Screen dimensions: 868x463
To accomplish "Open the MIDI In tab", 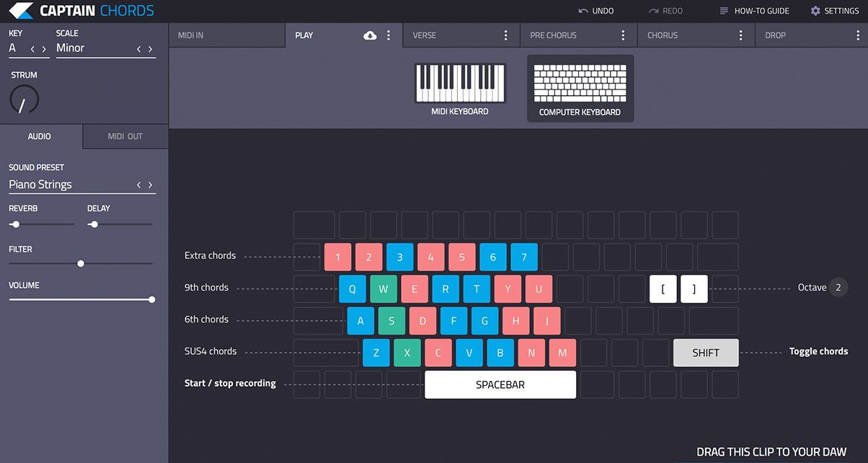I will point(227,35).
